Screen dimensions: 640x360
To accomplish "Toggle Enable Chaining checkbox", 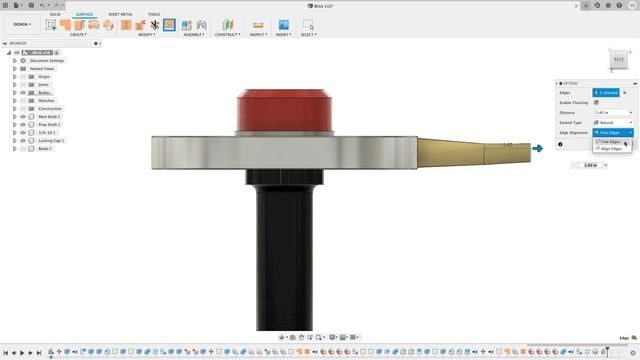I will tap(596, 102).
